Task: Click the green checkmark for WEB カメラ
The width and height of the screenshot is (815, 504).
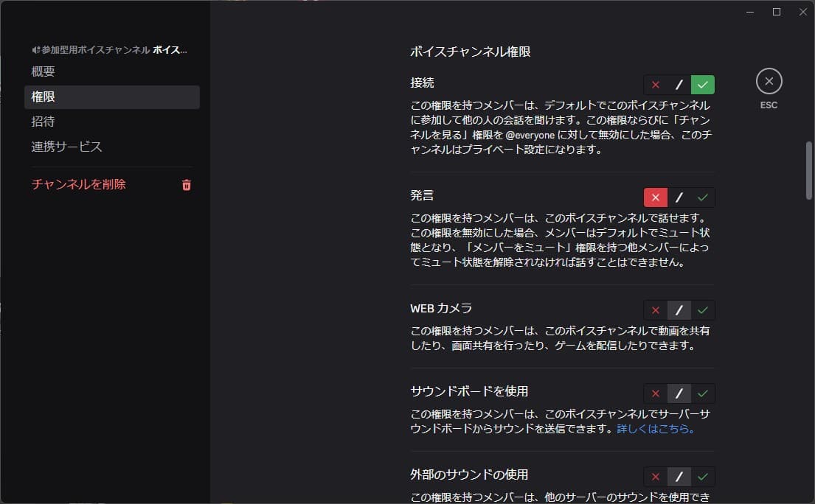Action: (x=702, y=310)
